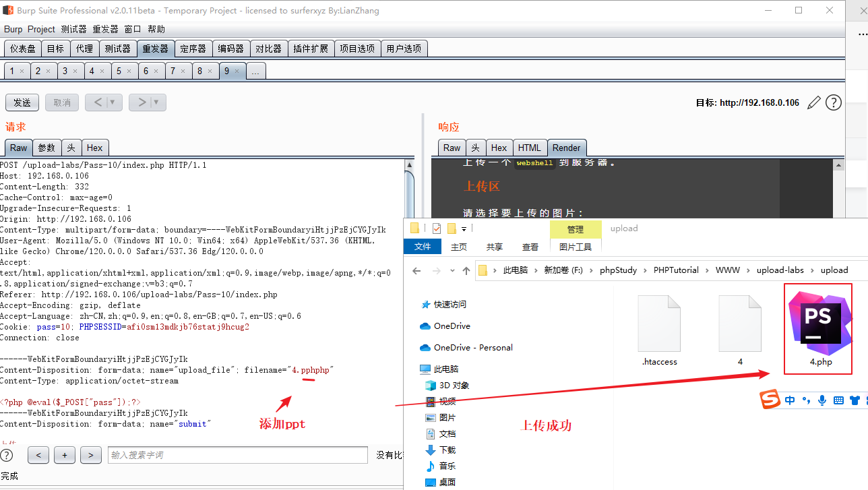Open 3D 对象 folder in sidebar
Screen dimensions: 868x490
[447, 386]
